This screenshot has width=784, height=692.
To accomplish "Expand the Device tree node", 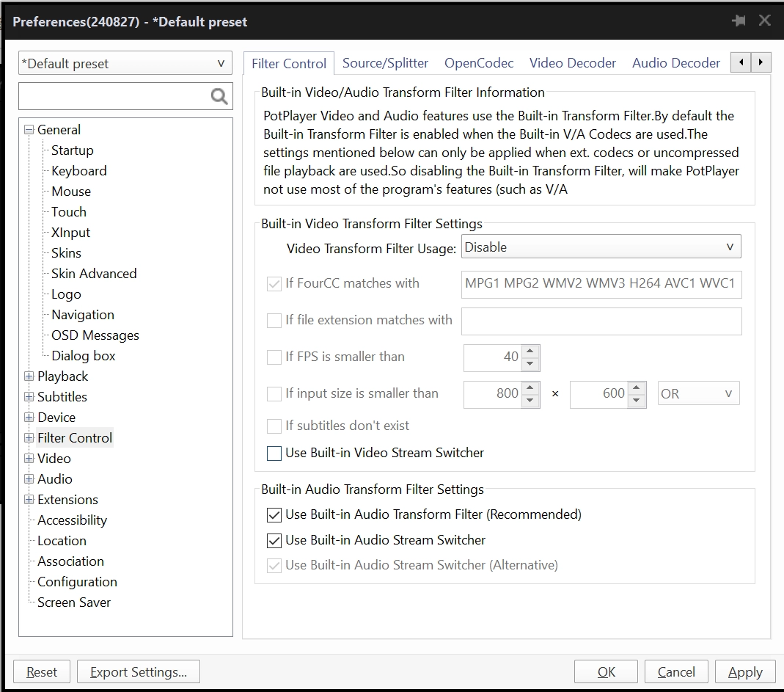I will 29,418.
